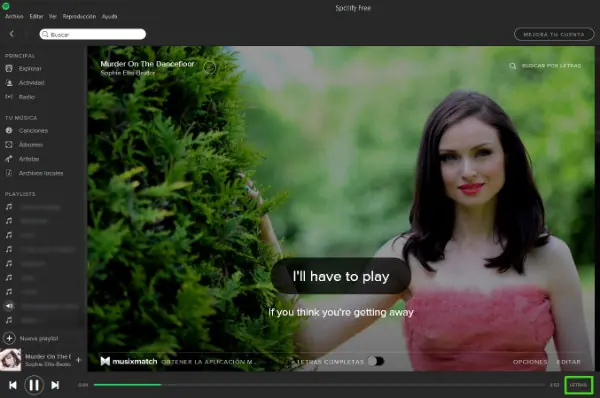Image resolution: width=600 pixels, height=398 pixels.
Task: Click the Buscar search field
Action: coord(93,34)
